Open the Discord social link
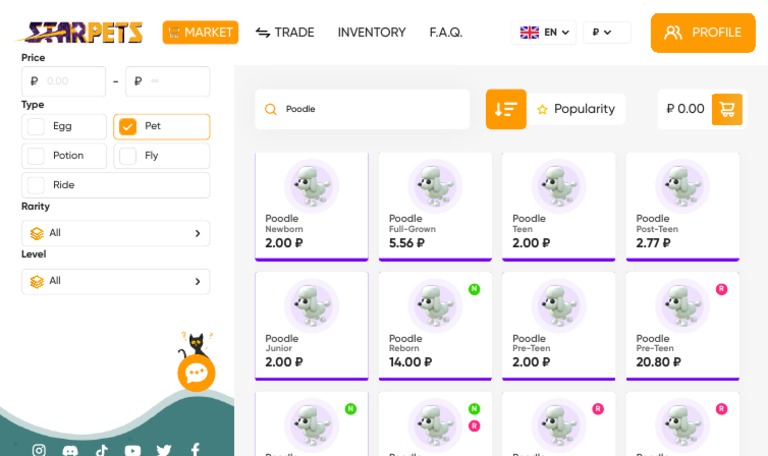The height and width of the screenshot is (456, 768). [x=70, y=450]
